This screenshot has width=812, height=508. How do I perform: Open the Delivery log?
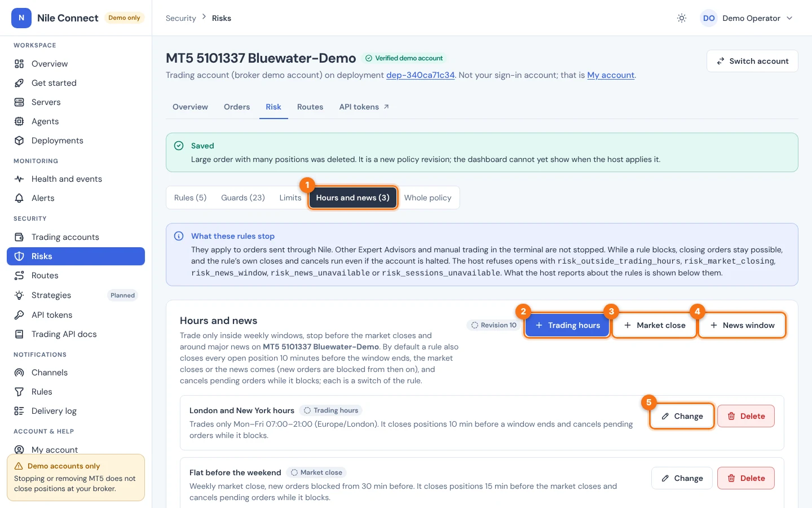[x=76, y=411]
